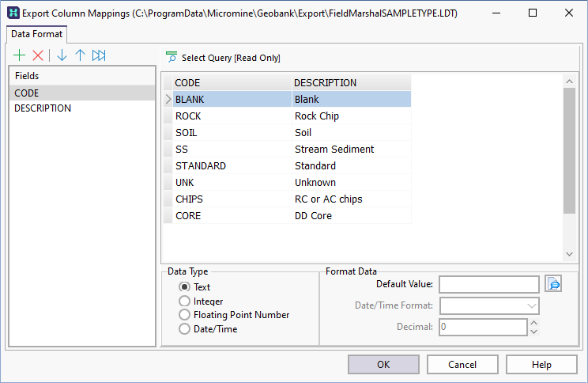Click the red X delete field icon

click(38, 55)
